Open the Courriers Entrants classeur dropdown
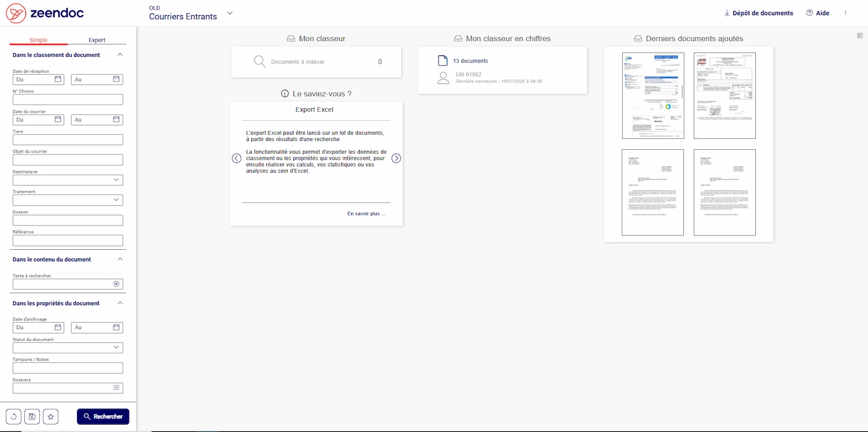 (230, 13)
